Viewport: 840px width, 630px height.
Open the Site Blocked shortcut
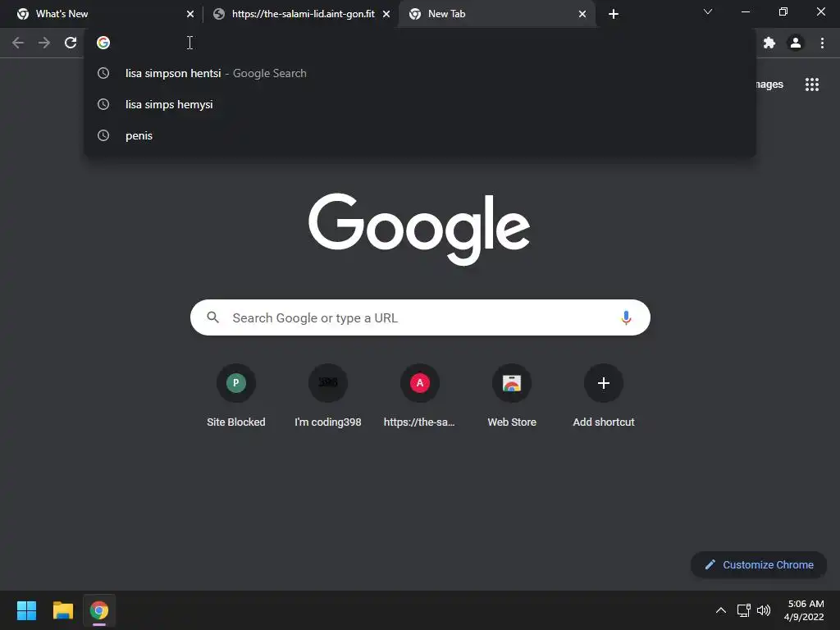coord(235,396)
